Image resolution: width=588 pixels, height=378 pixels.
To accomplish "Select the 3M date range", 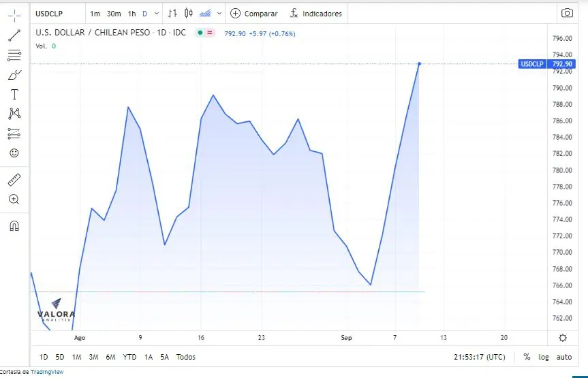I will coord(93,357).
